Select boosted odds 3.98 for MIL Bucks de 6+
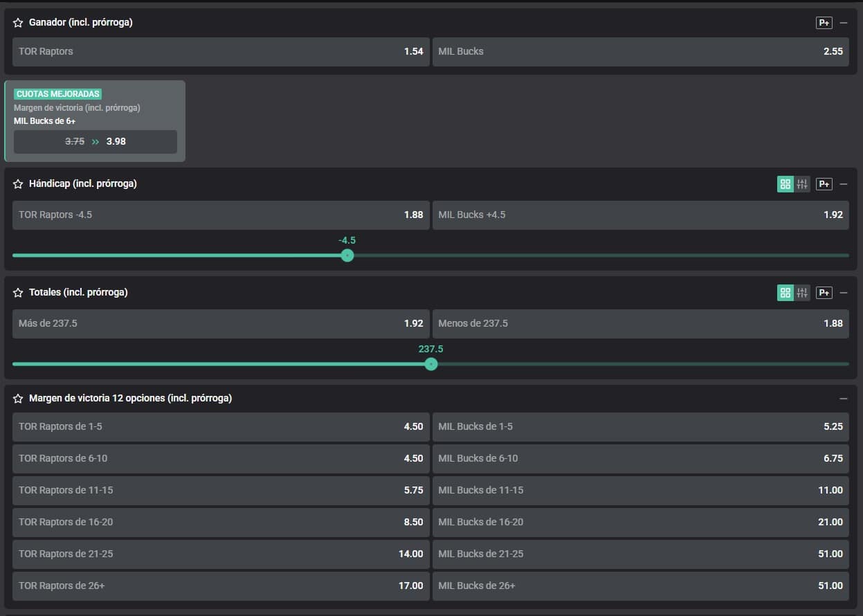This screenshot has height=616, width=863. click(96, 141)
